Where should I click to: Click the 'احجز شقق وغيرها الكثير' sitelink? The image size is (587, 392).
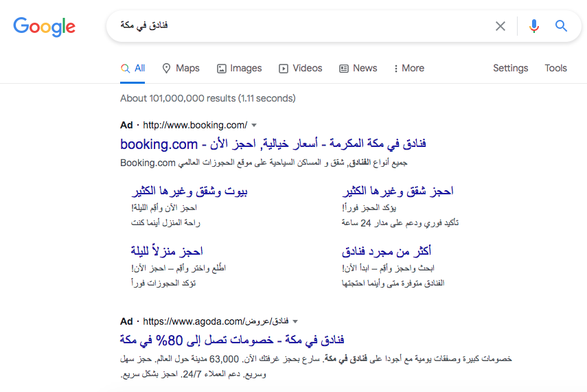click(398, 191)
